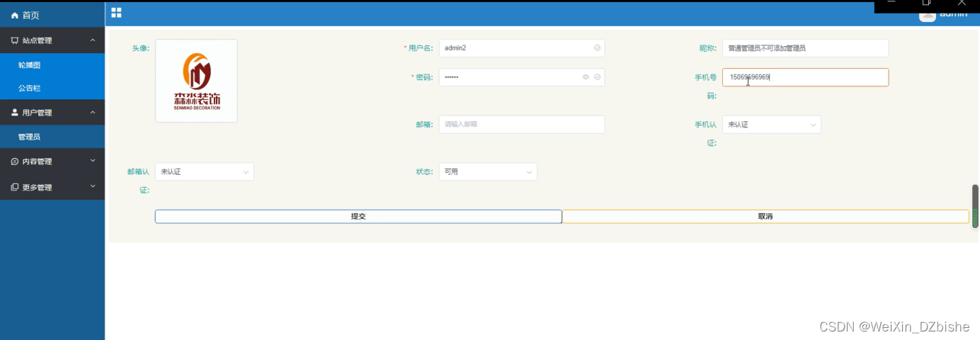Open the 公告栏 submenu item

(52, 89)
